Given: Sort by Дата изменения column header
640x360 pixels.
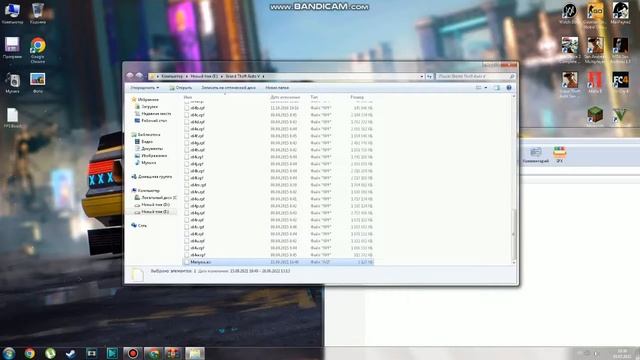Looking at the screenshot, I should tap(285, 97).
